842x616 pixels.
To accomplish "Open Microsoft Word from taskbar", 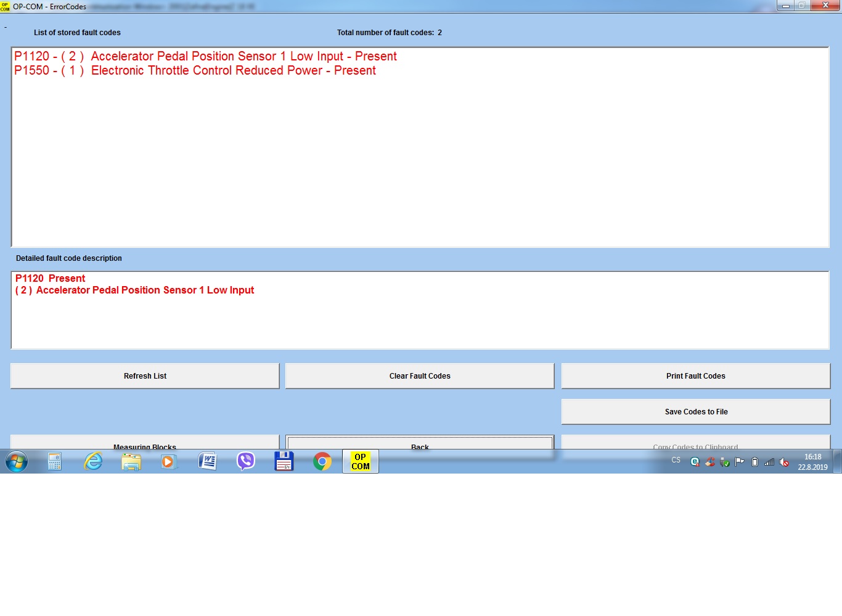I will [x=207, y=461].
